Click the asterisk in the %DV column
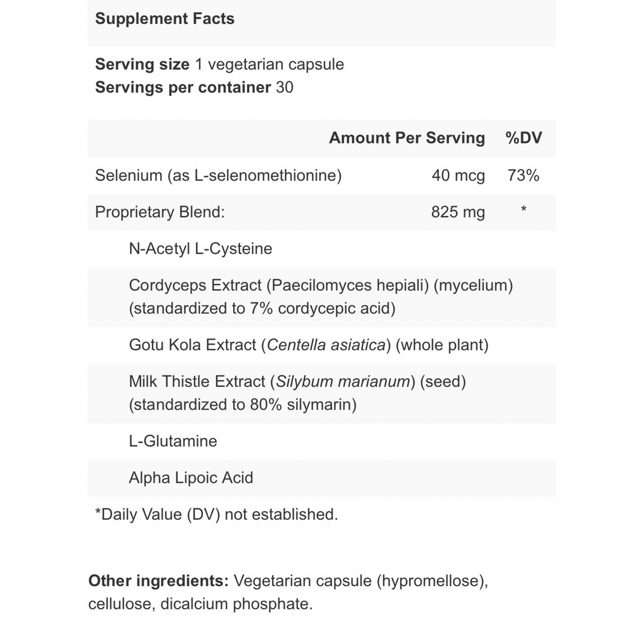 coord(524,210)
